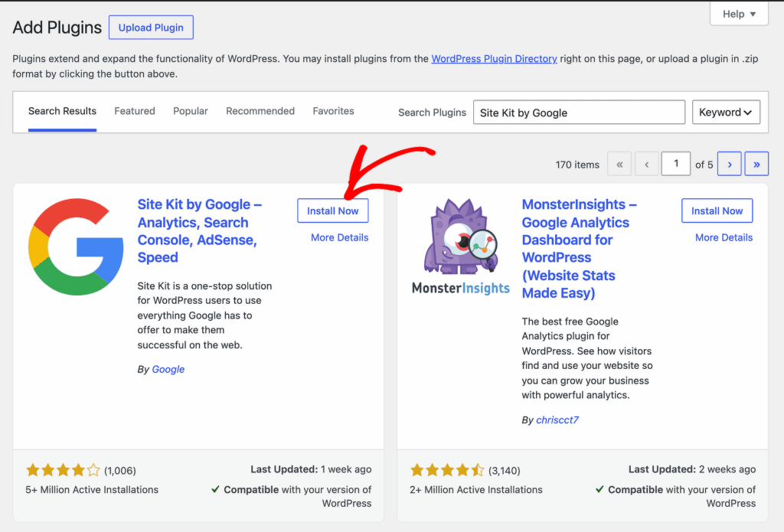Click the Upload Plugin button

pos(151,28)
